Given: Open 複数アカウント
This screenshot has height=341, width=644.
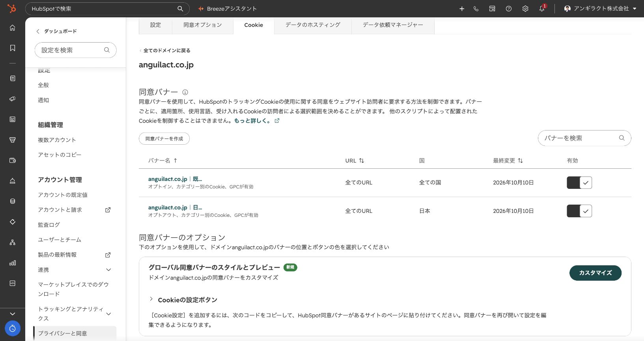Looking at the screenshot, I should click(x=57, y=140).
